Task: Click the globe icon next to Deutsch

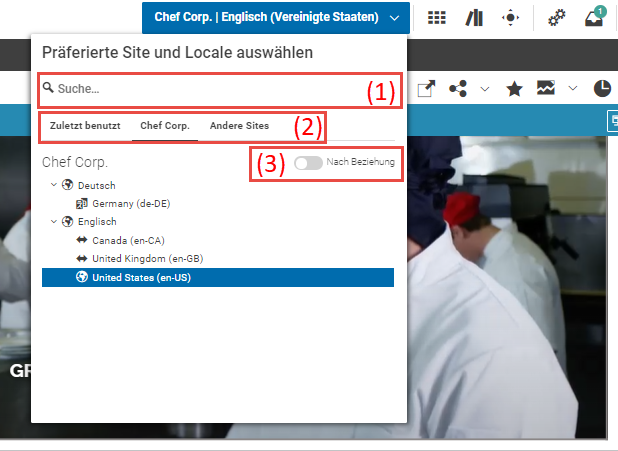Action: click(x=67, y=184)
